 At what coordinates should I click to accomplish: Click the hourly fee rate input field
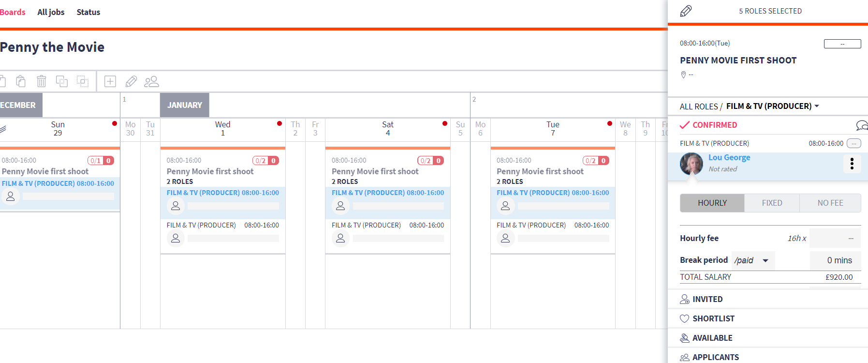tap(835, 238)
